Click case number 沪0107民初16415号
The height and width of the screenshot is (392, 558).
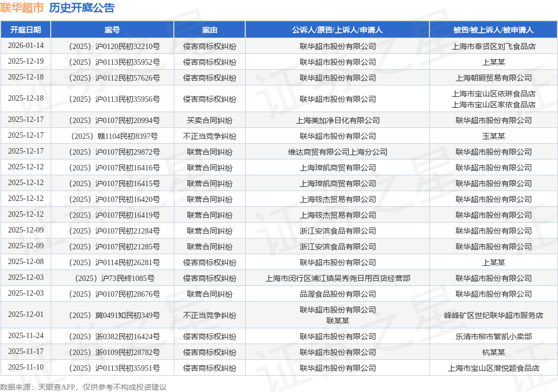pyautogui.click(x=114, y=183)
